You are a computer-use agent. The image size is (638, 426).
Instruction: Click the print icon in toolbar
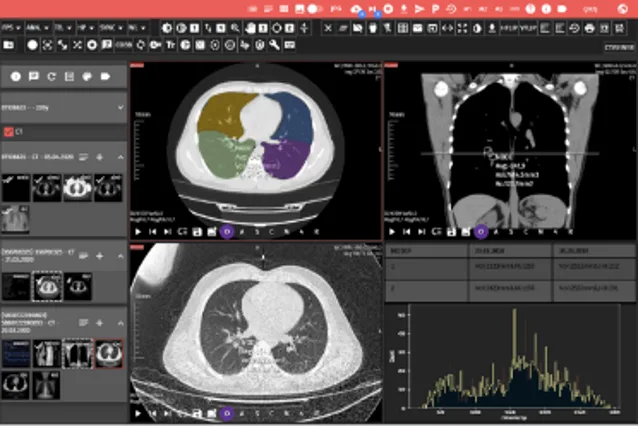590,27
